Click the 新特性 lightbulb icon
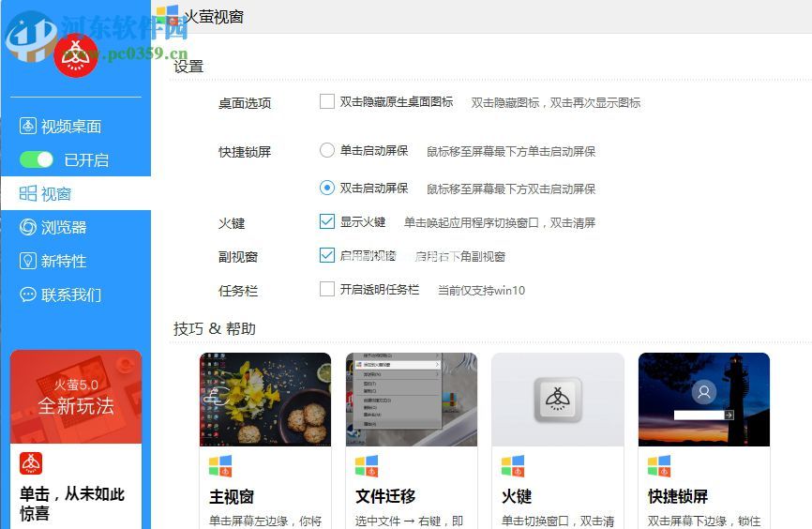The image size is (812, 529). click(27, 261)
